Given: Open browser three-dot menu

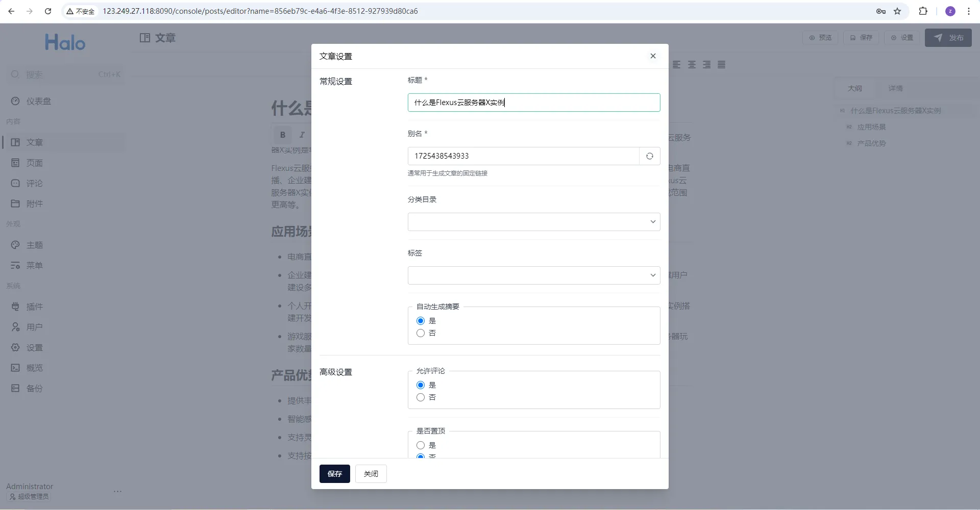Looking at the screenshot, I should coord(969,11).
